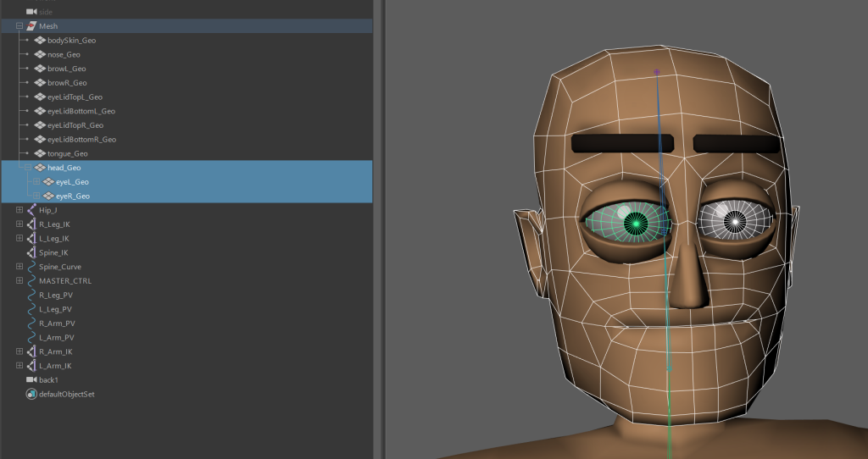
Task: Expand the R_Leg_IK node
Action: tap(19, 224)
